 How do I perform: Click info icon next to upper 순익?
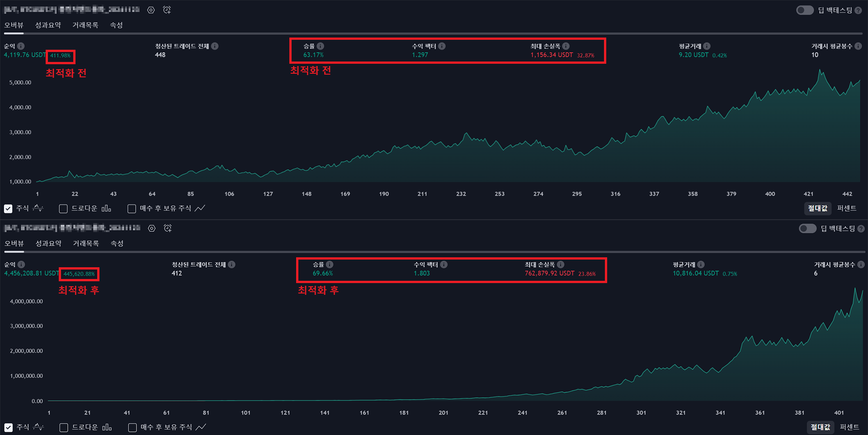point(21,46)
